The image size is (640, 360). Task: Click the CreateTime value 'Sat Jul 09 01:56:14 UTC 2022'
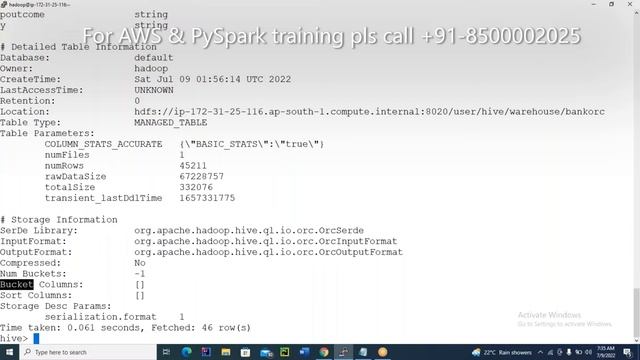(x=213, y=79)
